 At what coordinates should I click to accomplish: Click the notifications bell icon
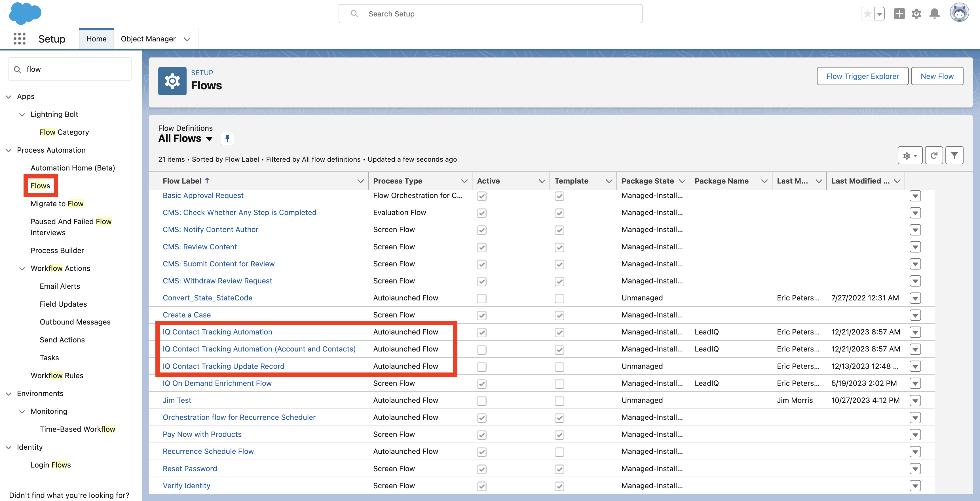point(934,14)
